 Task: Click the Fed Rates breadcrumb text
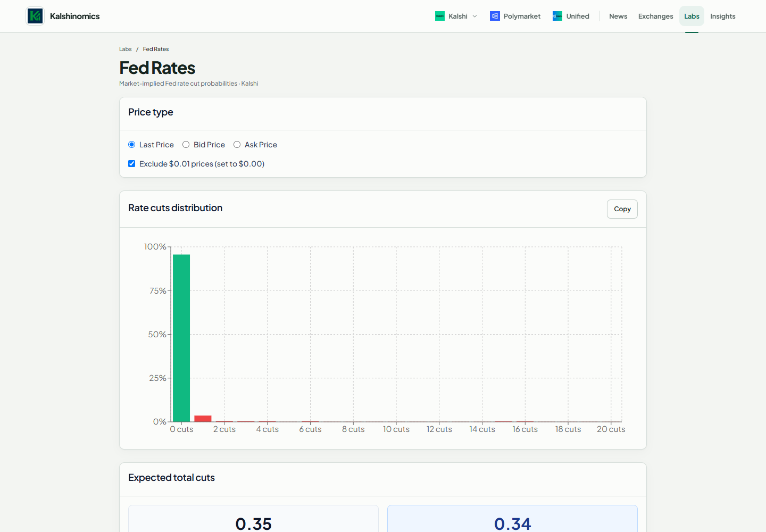pos(156,49)
